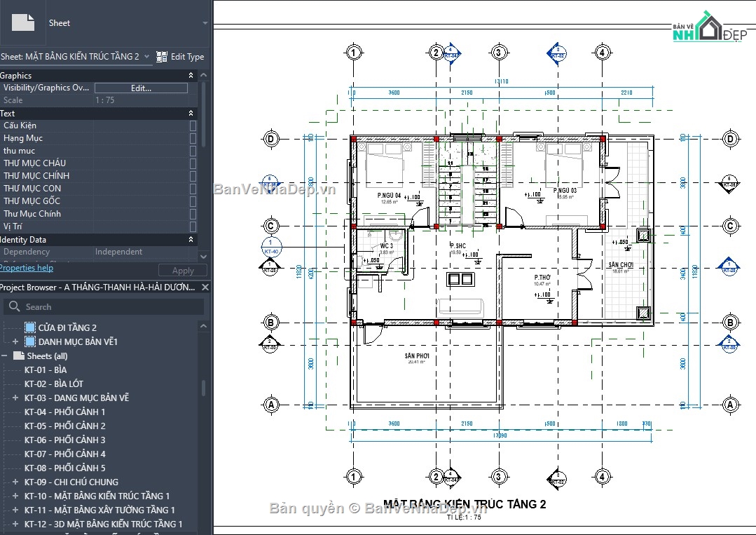This screenshot has height=535, width=756.
Task: Click the Sheets (all) folder icon
Action: (x=19, y=355)
